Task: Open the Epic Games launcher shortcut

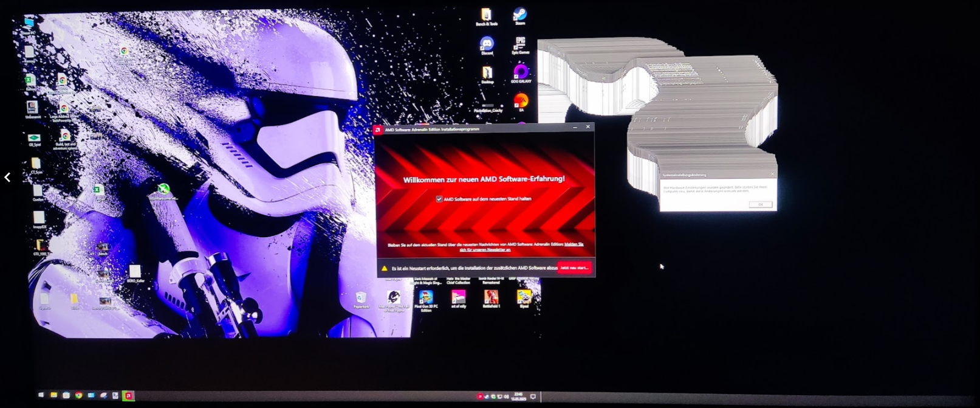Action: coord(520,46)
